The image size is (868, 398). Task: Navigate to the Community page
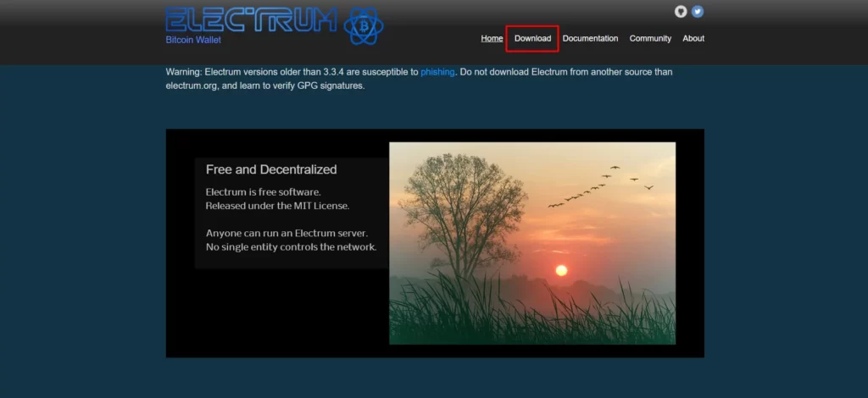tap(650, 38)
